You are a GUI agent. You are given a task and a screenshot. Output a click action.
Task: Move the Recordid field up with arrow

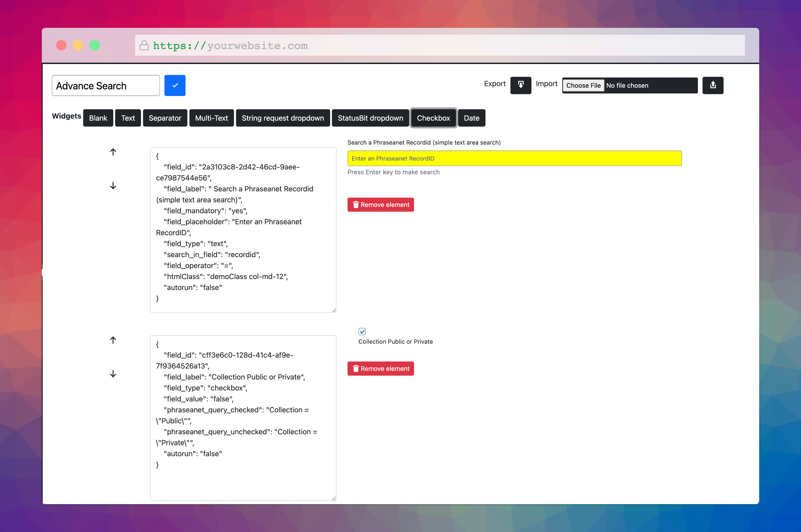click(x=113, y=152)
